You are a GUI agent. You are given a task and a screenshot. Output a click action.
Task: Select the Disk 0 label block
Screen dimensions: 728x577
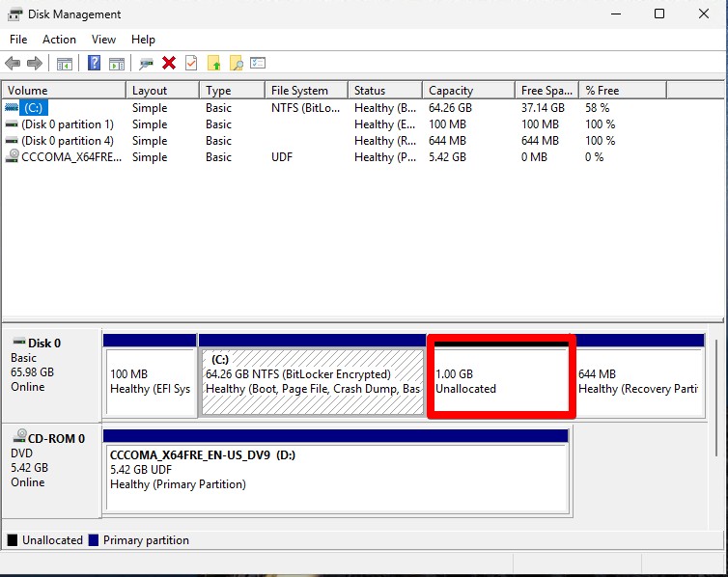(52, 373)
